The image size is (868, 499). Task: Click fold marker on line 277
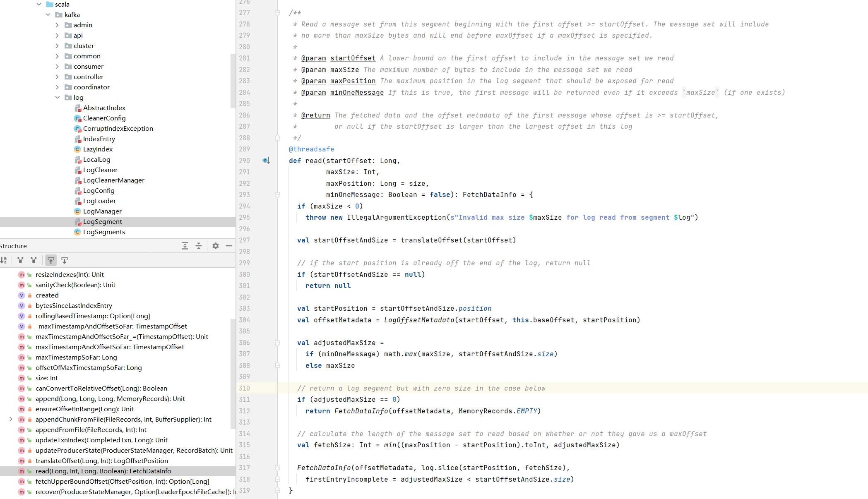pyautogui.click(x=277, y=13)
